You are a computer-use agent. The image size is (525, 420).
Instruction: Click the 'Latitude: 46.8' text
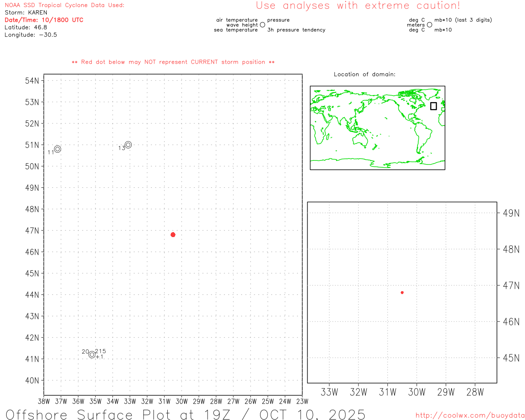pos(26,27)
